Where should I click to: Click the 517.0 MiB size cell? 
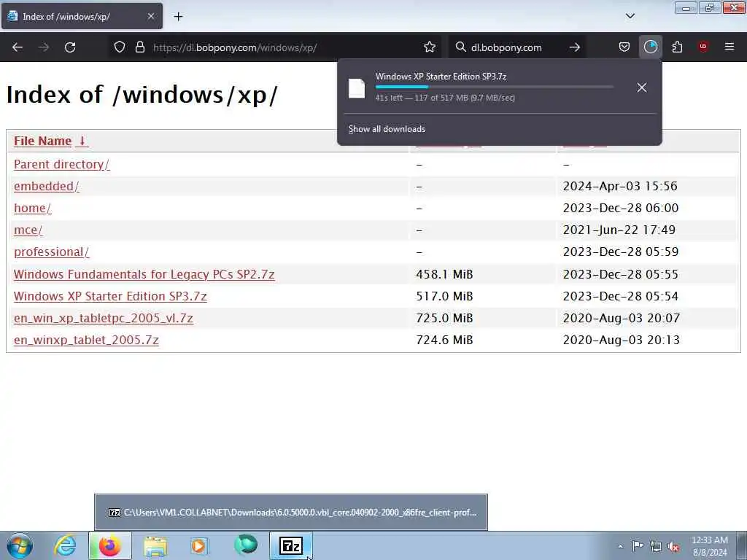click(x=444, y=296)
